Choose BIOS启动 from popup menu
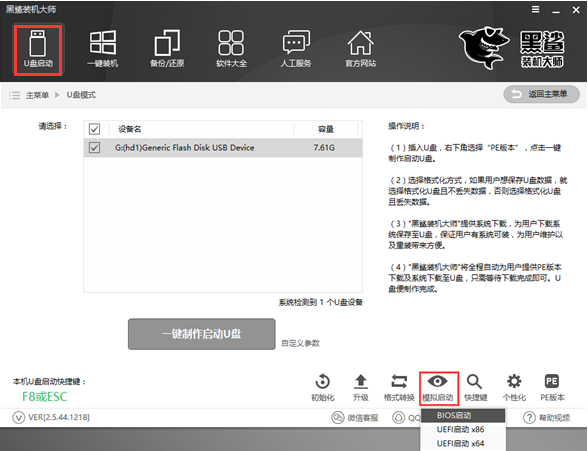This screenshot has width=588, height=451. 463,415
